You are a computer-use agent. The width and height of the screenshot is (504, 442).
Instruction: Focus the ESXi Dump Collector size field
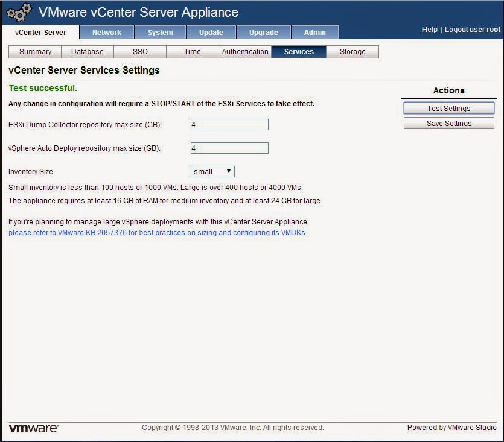(x=229, y=125)
